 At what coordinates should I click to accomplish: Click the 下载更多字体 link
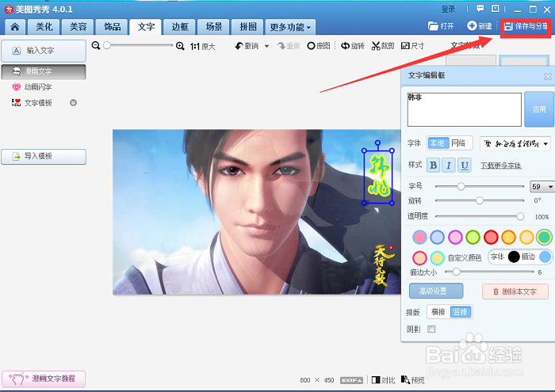[501, 165]
